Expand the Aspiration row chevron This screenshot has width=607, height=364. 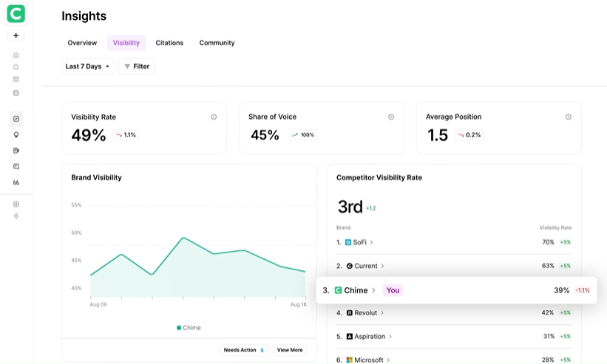click(390, 336)
